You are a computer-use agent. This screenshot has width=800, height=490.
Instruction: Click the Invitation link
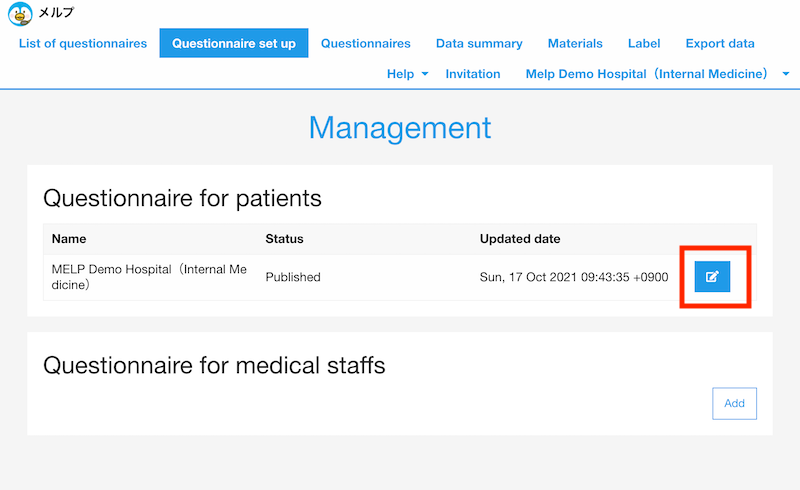coord(473,74)
